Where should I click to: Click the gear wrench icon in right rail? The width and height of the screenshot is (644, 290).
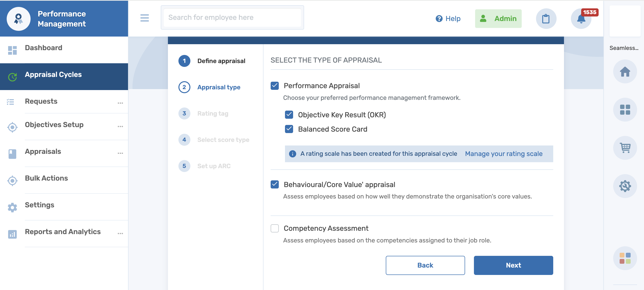coord(625,186)
